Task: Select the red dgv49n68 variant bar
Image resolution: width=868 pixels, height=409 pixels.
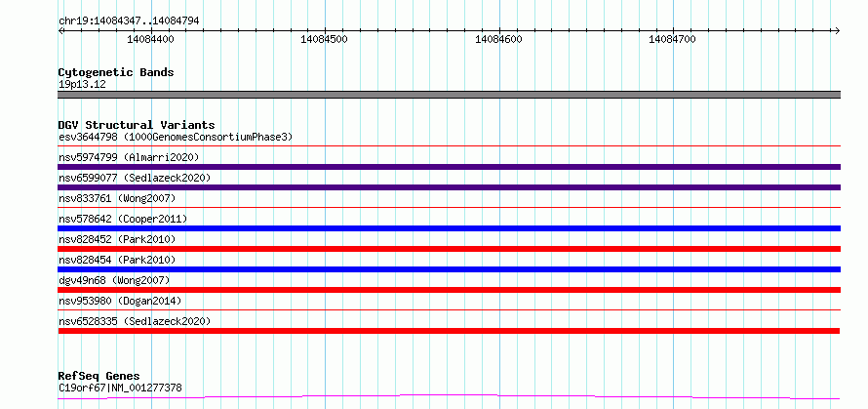Action: coord(449,290)
